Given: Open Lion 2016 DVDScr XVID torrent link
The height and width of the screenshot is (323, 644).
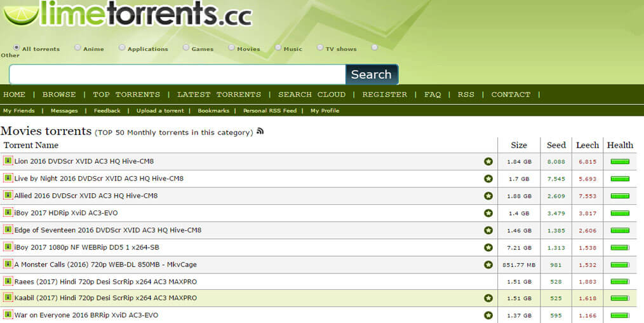Looking at the screenshot, I should [84, 161].
